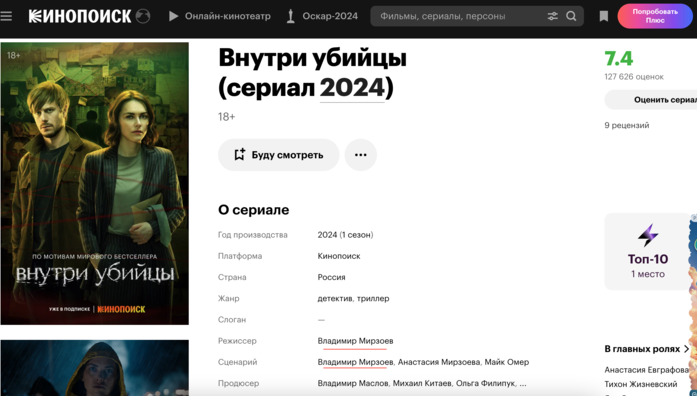This screenshot has height=396, width=697.
Task: Click the year 2024 link in title
Action: pos(352,88)
